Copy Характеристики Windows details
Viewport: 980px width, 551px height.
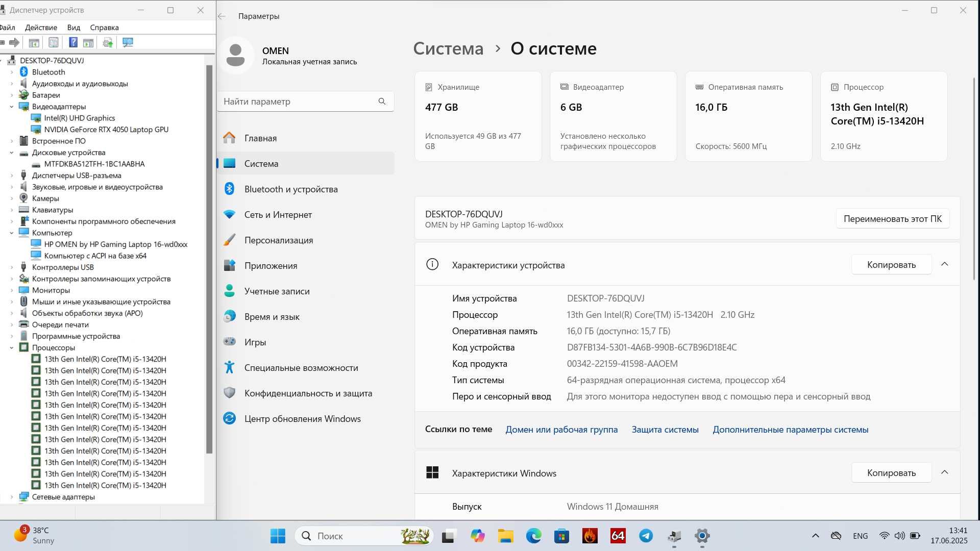click(x=891, y=473)
